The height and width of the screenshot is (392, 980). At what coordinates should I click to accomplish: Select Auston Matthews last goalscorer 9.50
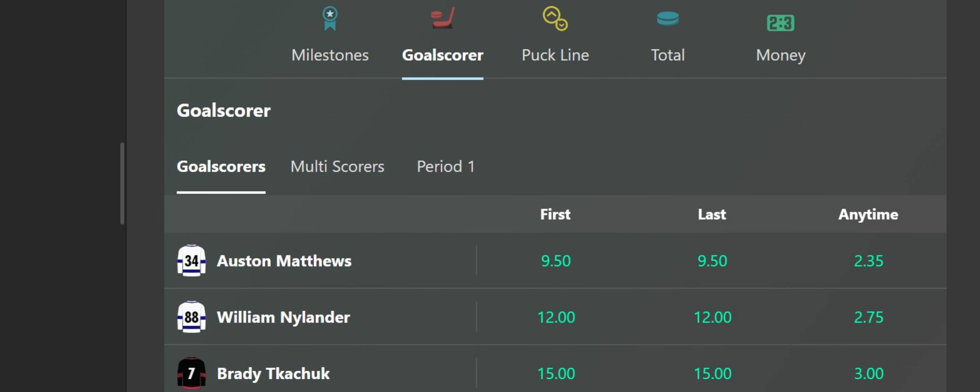click(x=712, y=261)
